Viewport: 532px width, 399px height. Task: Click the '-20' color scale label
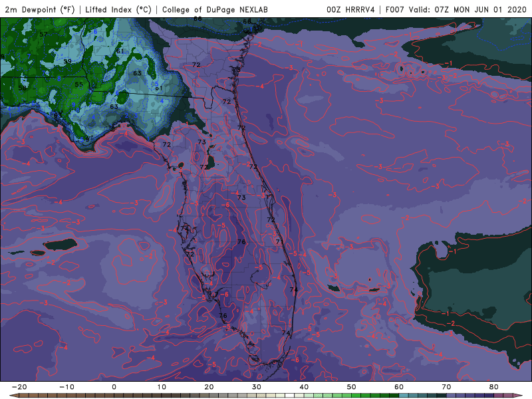pyautogui.click(x=19, y=387)
